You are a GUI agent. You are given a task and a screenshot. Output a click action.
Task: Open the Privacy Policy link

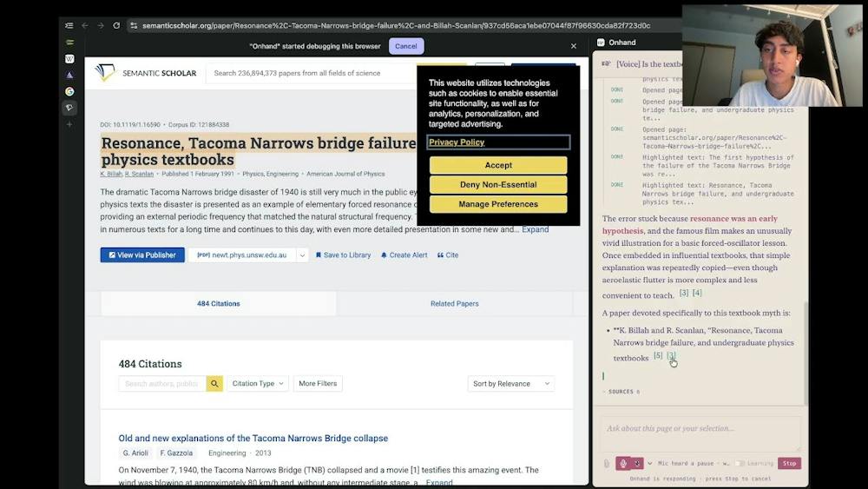click(457, 142)
